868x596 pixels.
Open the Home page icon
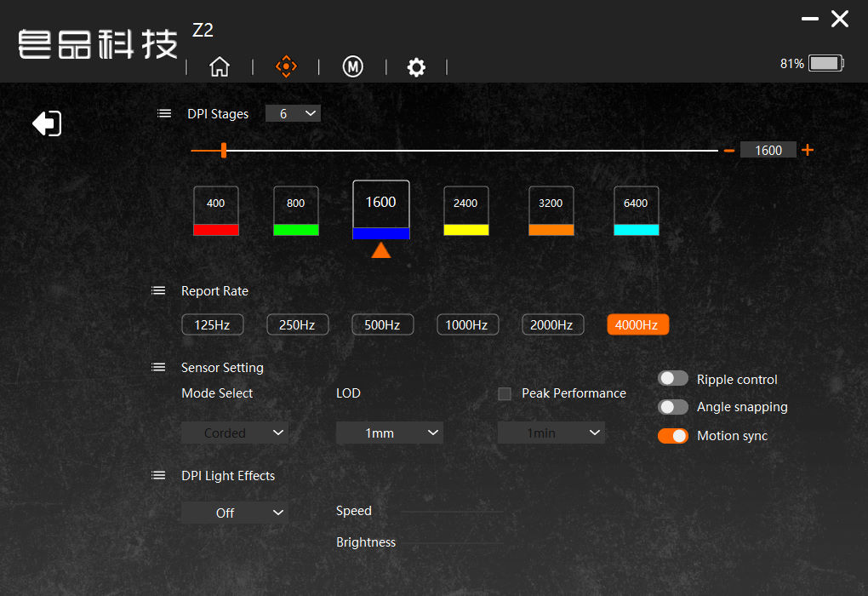(x=220, y=66)
